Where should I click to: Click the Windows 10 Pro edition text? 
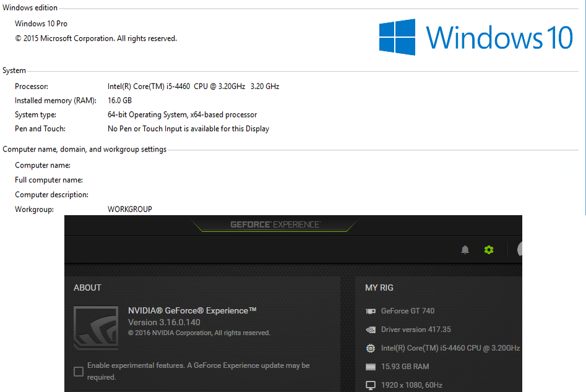tap(41, 23)
